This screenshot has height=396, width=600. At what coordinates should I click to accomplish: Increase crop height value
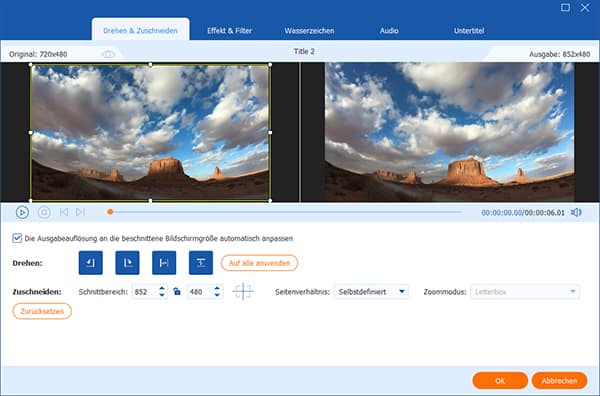click(x=217, y=288)
